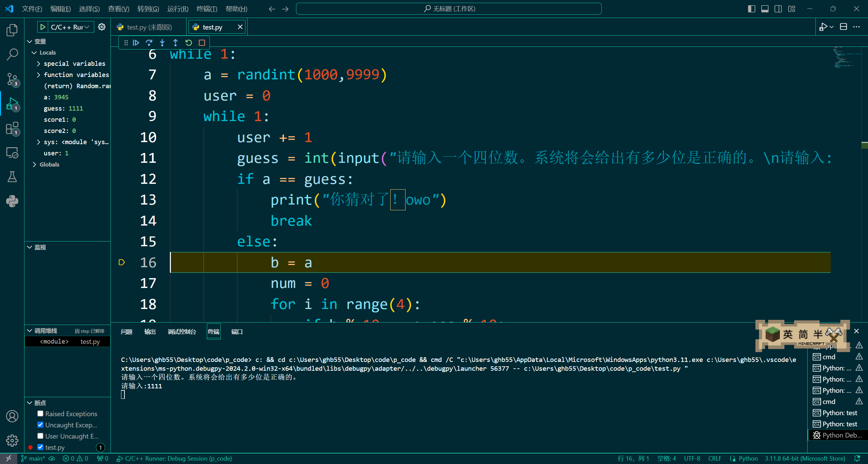Screen dimensions: 868x464
Task: Click the debug Step Over icon
Action: (x=149, y=43)
